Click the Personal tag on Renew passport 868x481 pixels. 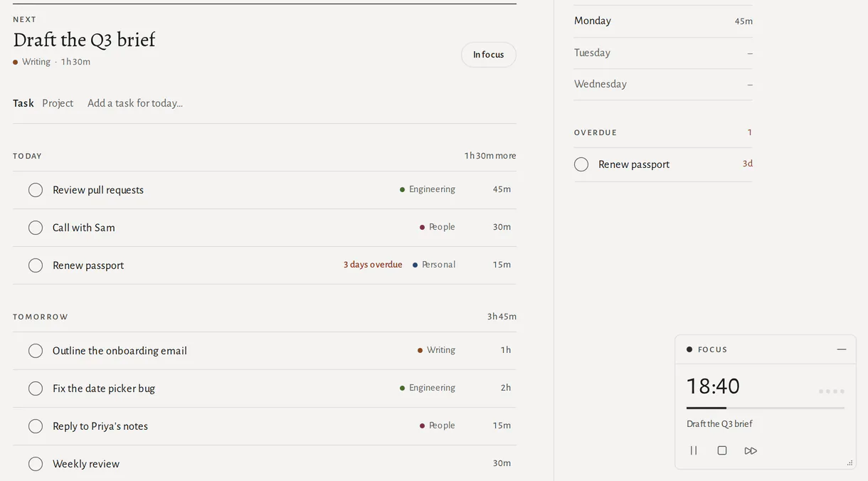click(434, 265)
